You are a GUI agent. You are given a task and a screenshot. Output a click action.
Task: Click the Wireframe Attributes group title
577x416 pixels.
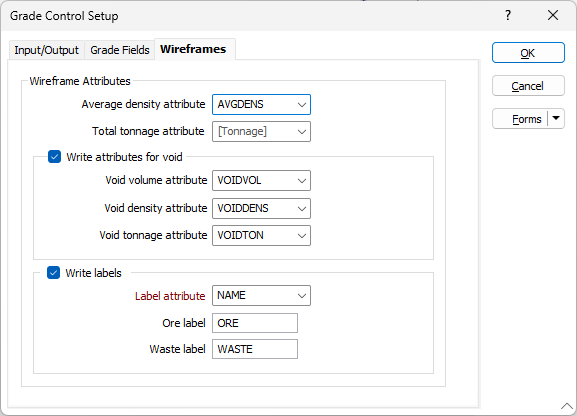(x=80, y=81)
